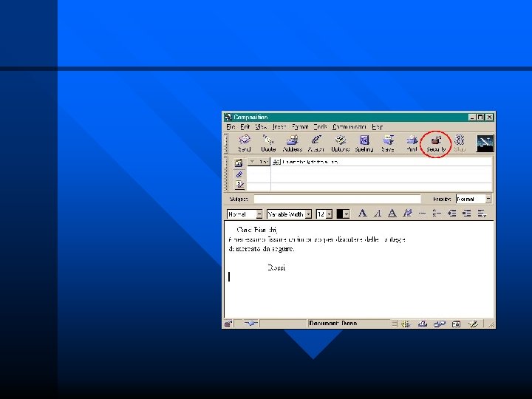The image size is (532, 399).
Task: Save the message as draft
Action: tap(388, 143)
